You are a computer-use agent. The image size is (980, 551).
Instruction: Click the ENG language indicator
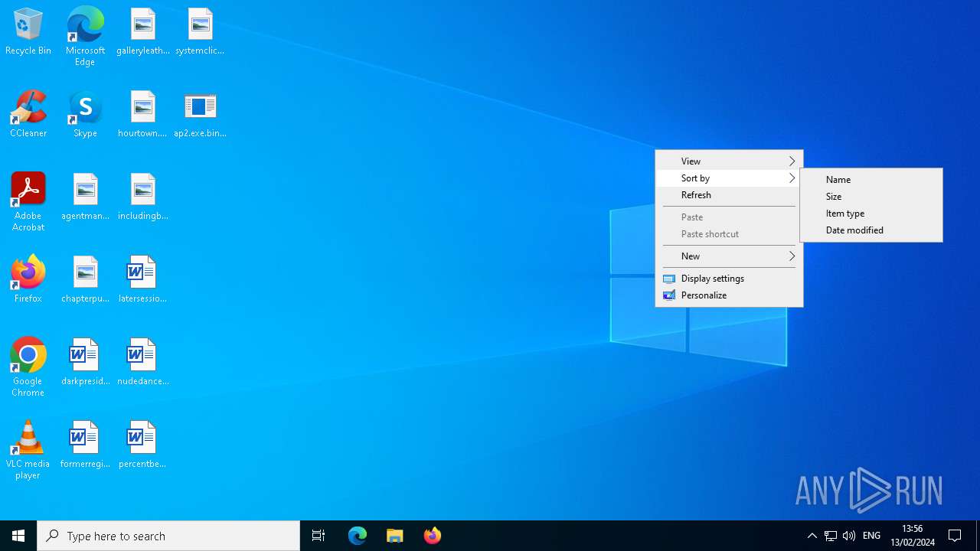[872, 536]
